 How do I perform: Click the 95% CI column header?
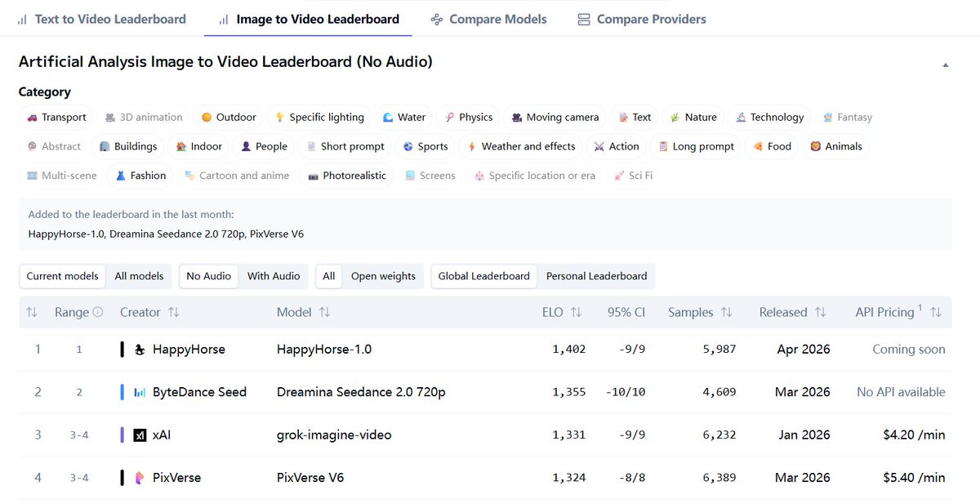click(626, 312)
